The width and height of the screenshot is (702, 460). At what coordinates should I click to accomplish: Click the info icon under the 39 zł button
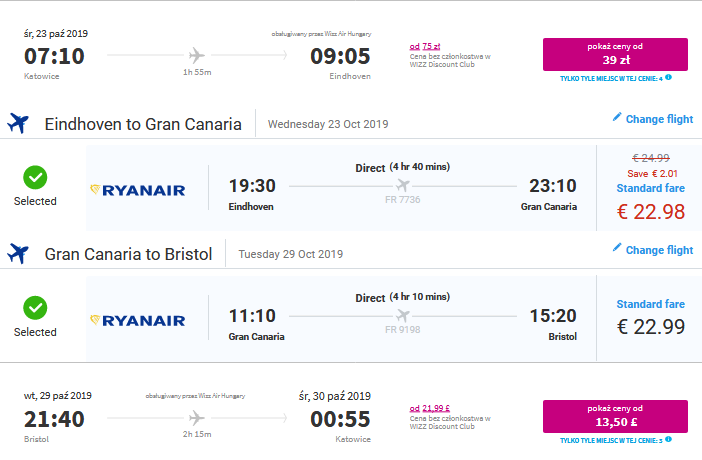[x=668, y=77]
